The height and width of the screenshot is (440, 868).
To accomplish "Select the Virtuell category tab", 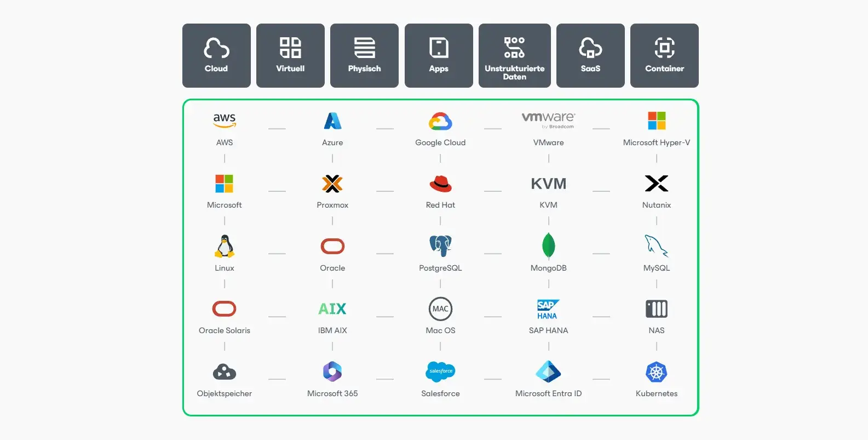I will tap(290, 55).
